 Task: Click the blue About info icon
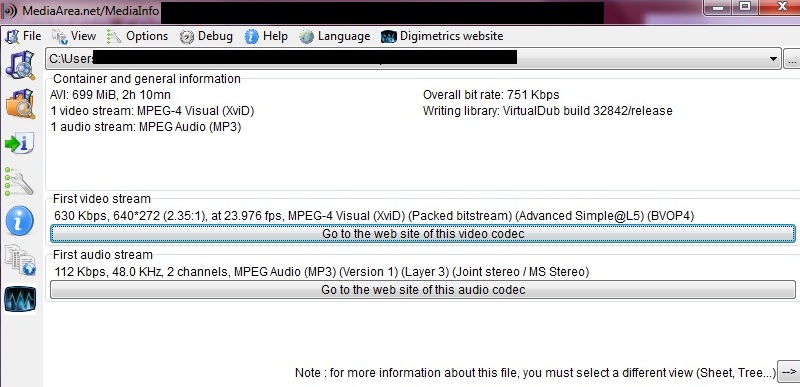19,221
